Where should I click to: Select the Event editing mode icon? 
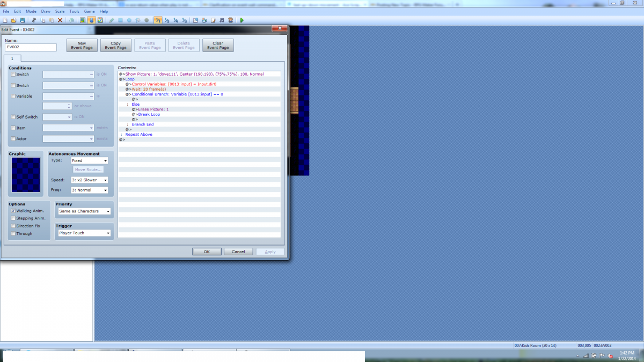[91, 20]
